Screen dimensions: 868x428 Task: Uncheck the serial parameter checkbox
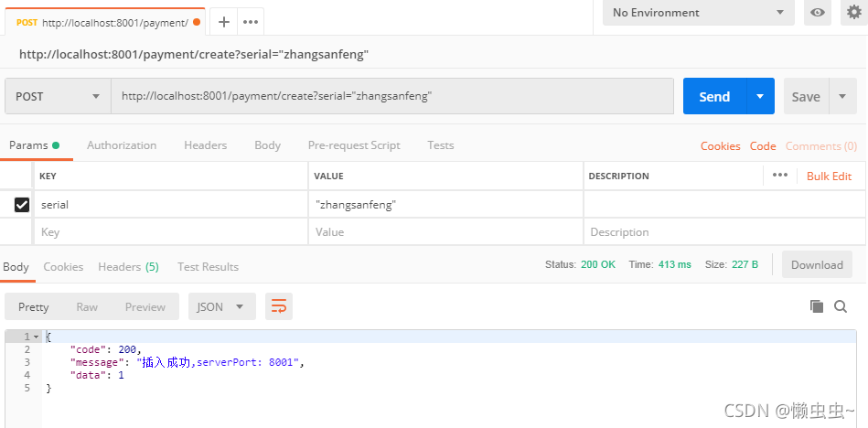coord(22,205)
